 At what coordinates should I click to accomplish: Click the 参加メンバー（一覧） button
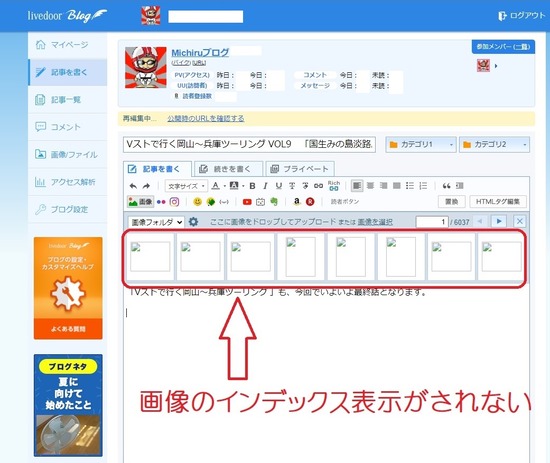503,47
